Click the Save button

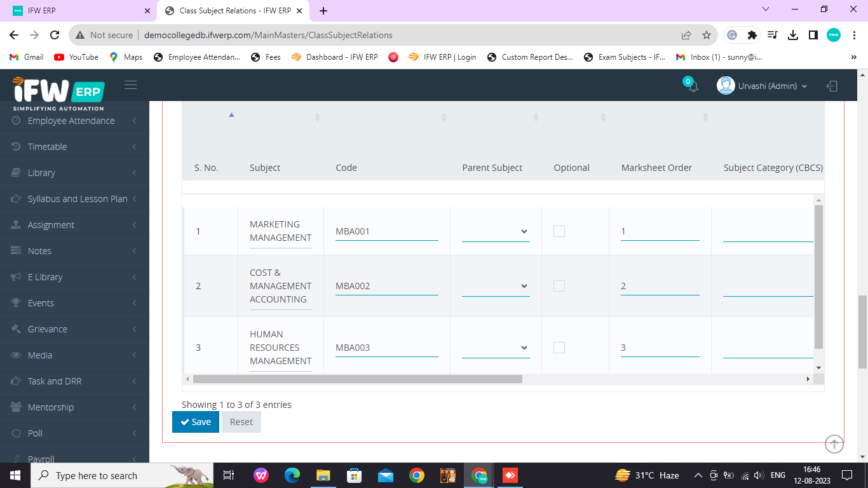[196, 422]
